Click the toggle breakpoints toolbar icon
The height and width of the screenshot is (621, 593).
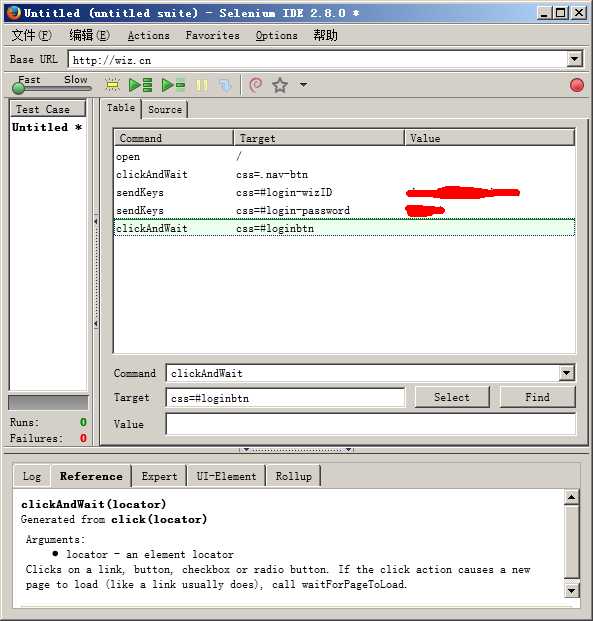(112, 85)
